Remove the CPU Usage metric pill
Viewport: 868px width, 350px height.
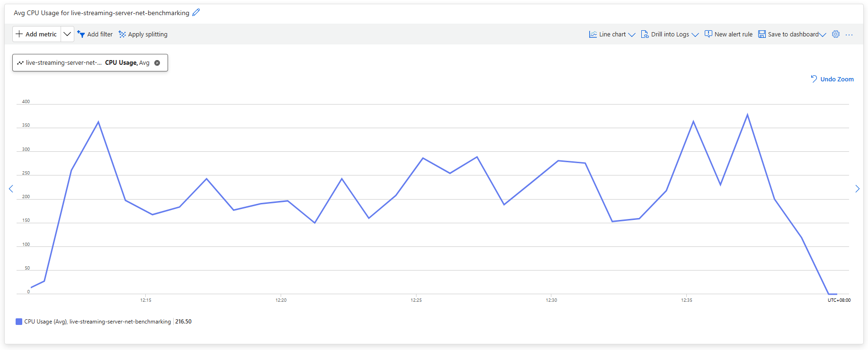157,62
